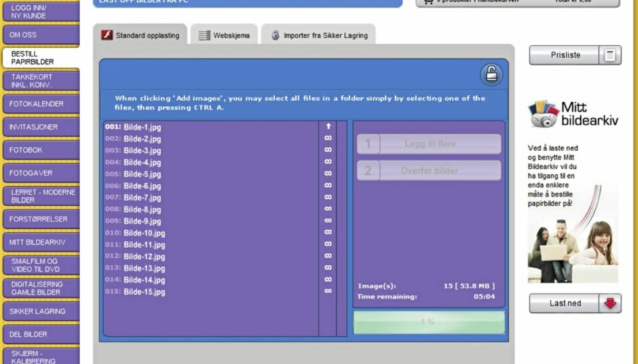Click the upload arrow beside Bilde-1.jpg
Viewport: 638px width, 364px height.
click(328, 126)
